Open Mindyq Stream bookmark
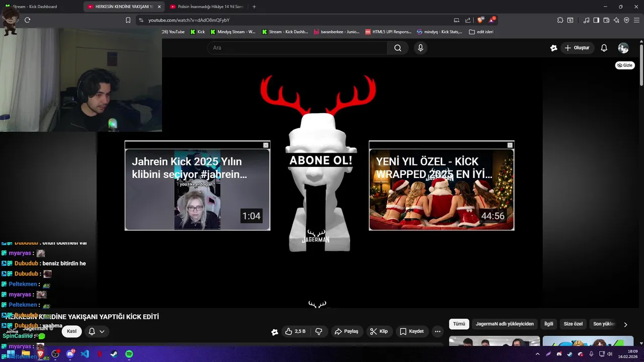644x362 pixels. click(x=233, y=32)
